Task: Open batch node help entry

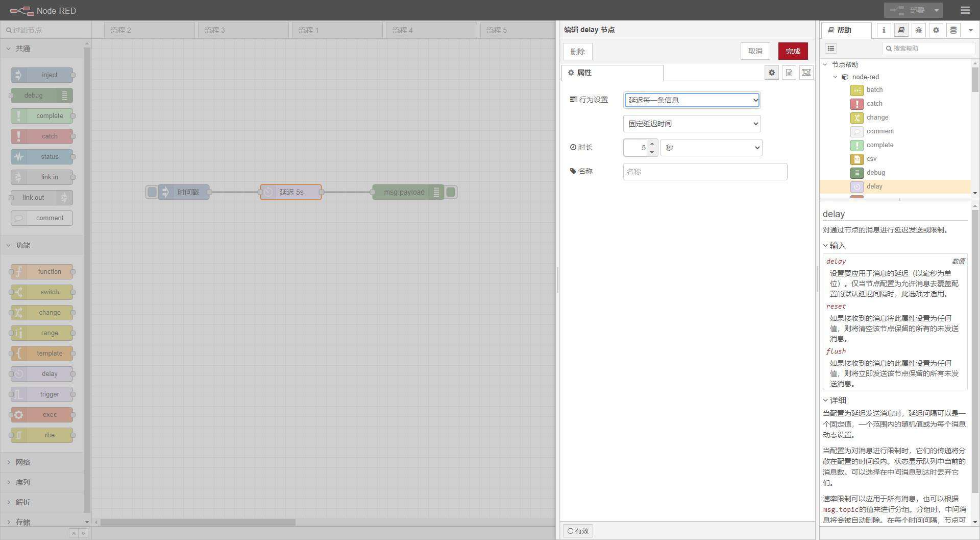Action: 874,90
